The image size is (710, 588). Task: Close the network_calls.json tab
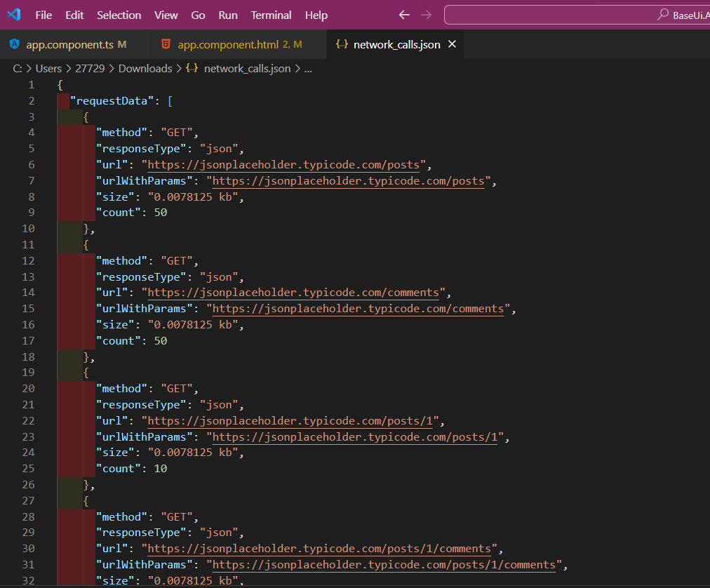pos(452,43)
